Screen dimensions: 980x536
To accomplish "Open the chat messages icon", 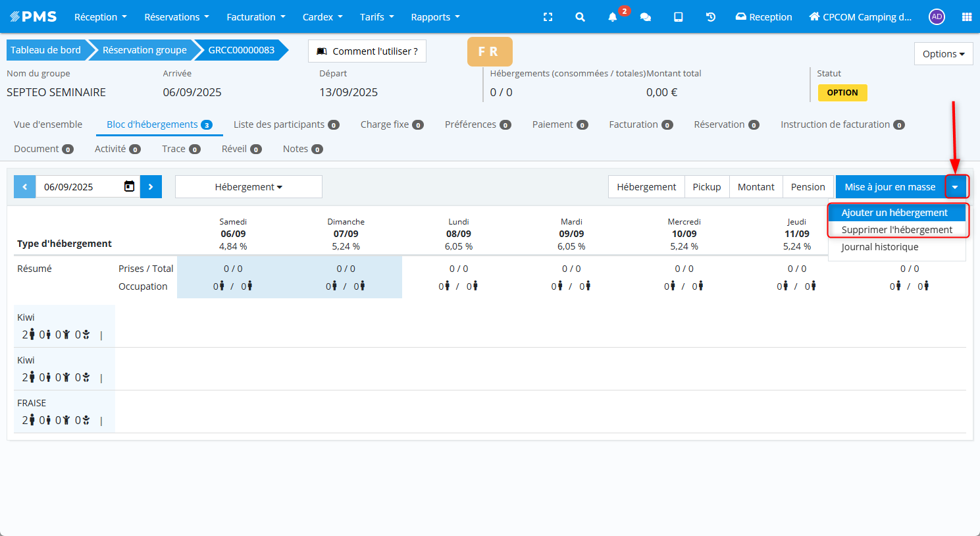I will [646, 17].
